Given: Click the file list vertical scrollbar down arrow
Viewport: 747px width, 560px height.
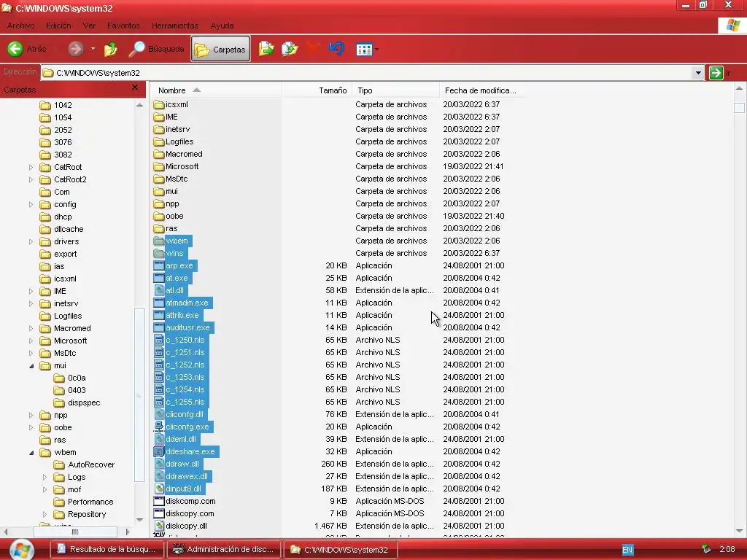Looking at the screenshot, I should [739, 531].
